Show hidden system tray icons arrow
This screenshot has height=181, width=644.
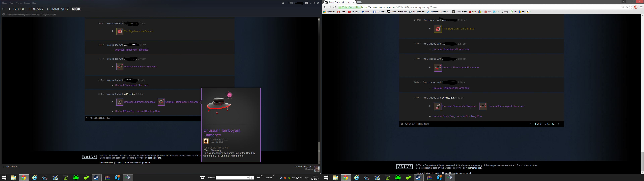pos(277,178)
